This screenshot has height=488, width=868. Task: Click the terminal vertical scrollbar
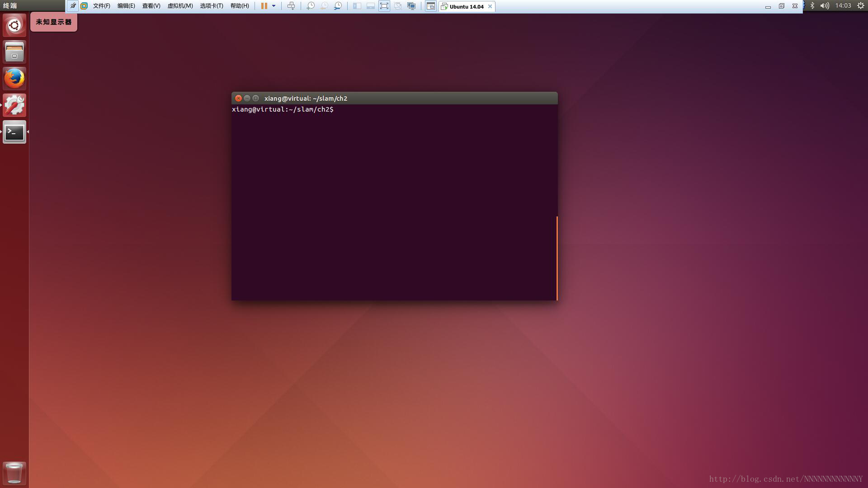(x=557, y=258)
